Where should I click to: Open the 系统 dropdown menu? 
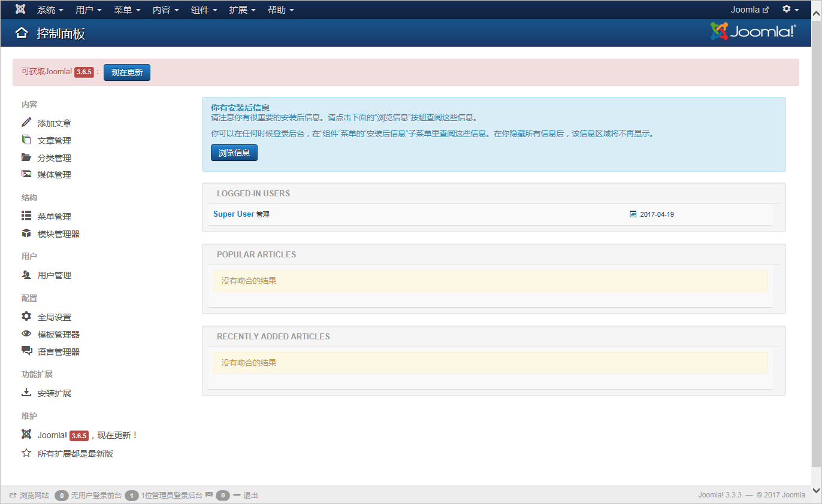click(50, 10)
